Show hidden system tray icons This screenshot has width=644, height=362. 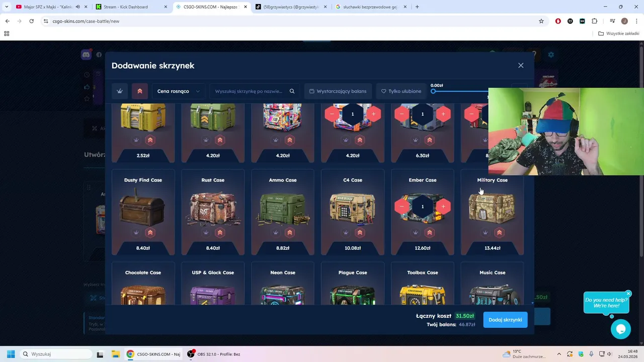[x=559, y=354]
